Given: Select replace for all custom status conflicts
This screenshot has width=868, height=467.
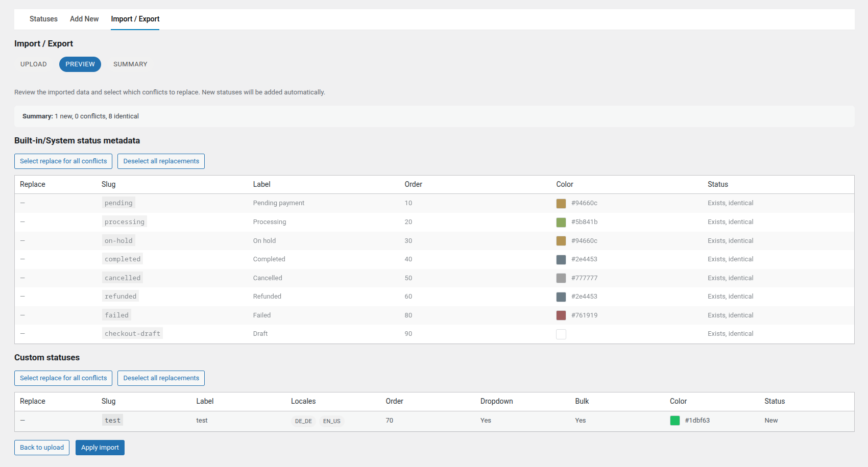Looking at the screenshot, I should click(63, 378).
